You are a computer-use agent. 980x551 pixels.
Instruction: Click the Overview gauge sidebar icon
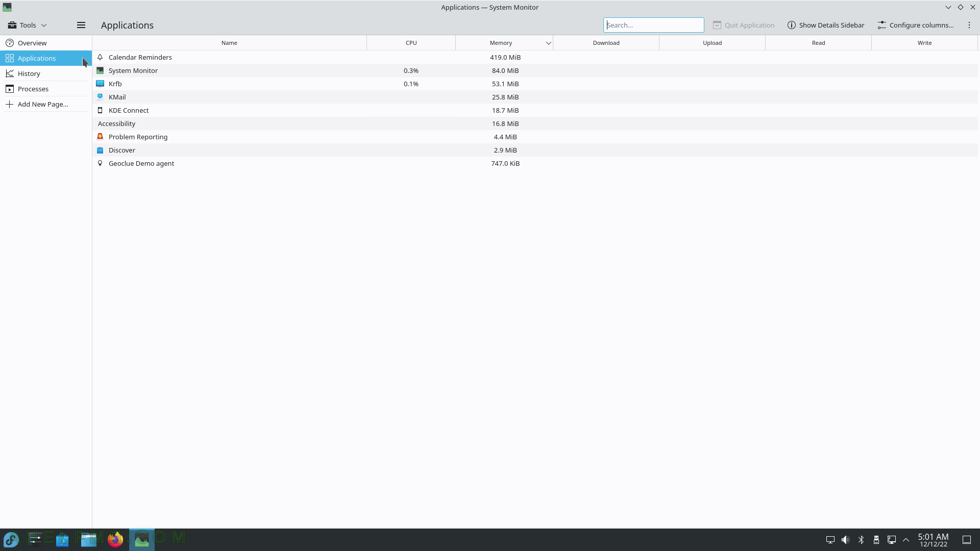click(10, 43)
